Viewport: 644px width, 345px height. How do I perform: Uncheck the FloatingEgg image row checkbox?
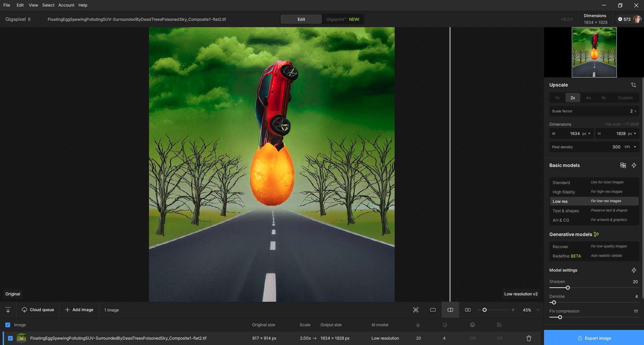pyautogui.click(x=10, y=338)
